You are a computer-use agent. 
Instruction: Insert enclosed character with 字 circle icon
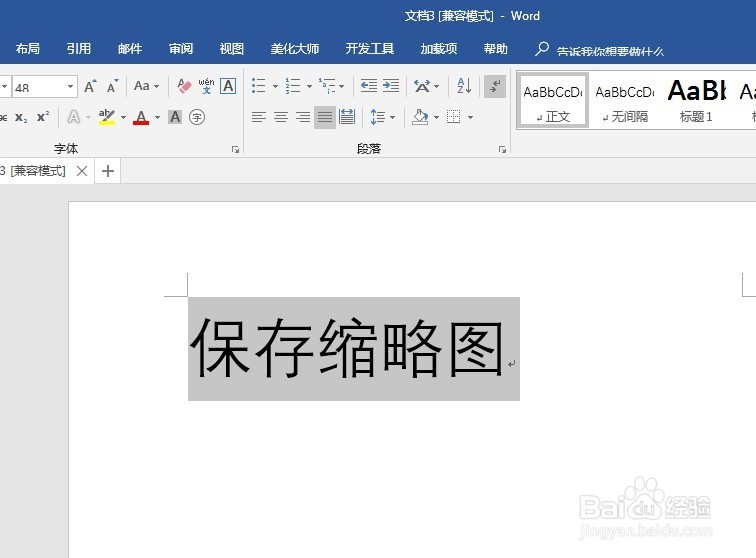pos(197,117)
